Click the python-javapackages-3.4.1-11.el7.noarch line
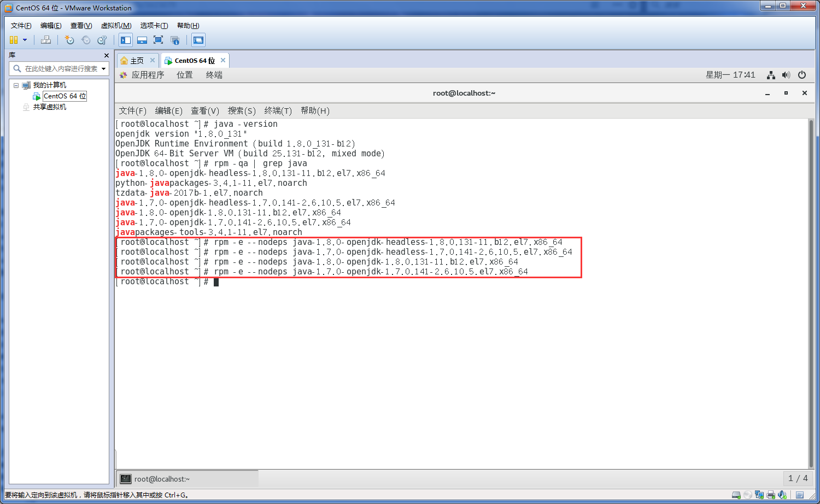Image resolution: width=820 pixels, height=504 pixels. tap(211, 183)
